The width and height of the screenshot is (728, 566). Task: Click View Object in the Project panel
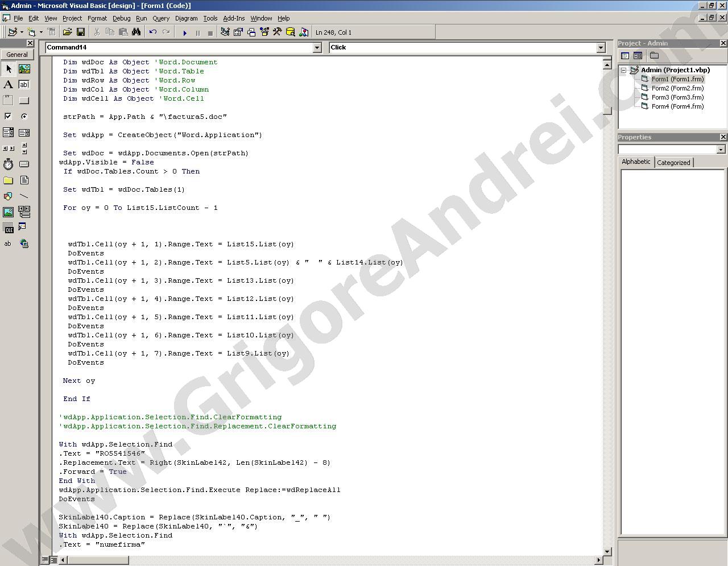click(638, 56)
